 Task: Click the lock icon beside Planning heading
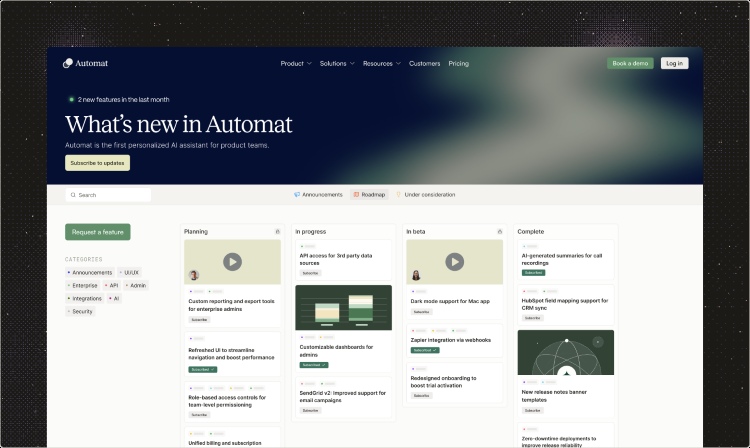coord(277,231)
